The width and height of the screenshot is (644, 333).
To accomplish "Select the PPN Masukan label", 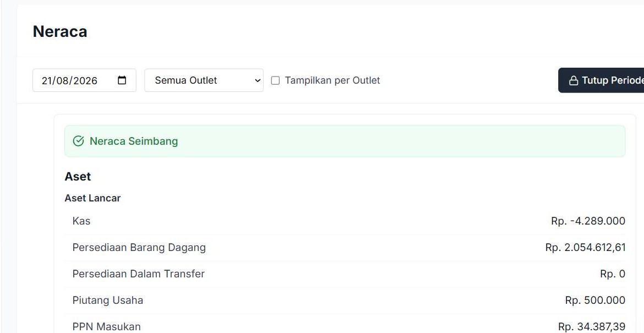I will pyautogui.click(x=106, y=326).
